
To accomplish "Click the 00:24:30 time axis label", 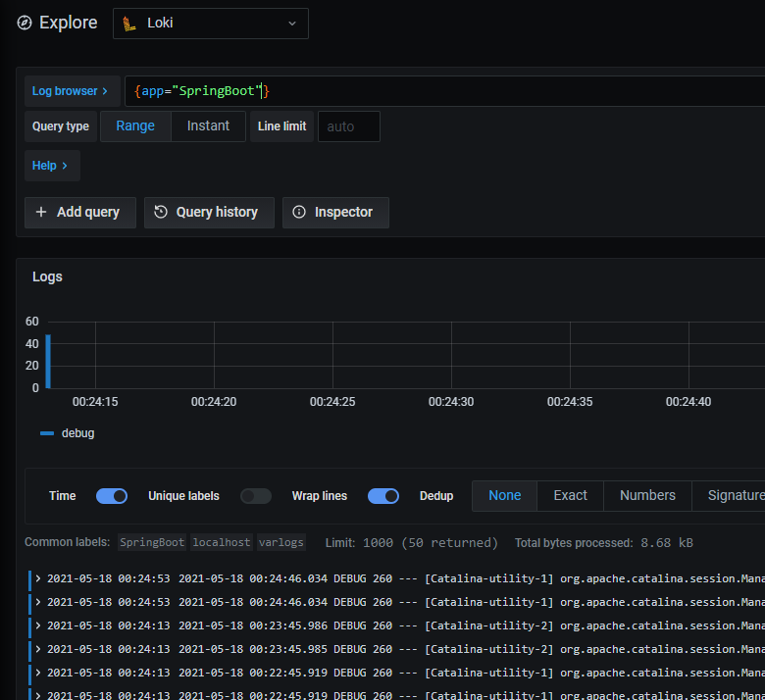I will coord(451,402).
